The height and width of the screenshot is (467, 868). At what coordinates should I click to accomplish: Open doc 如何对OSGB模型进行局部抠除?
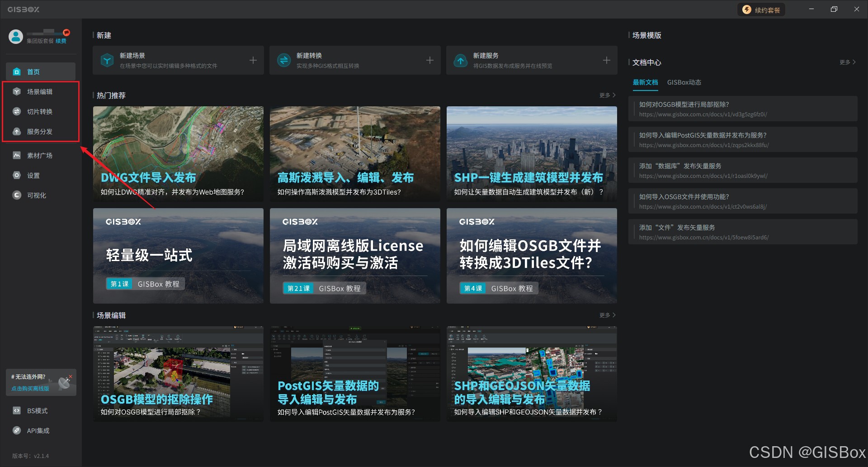743,109
